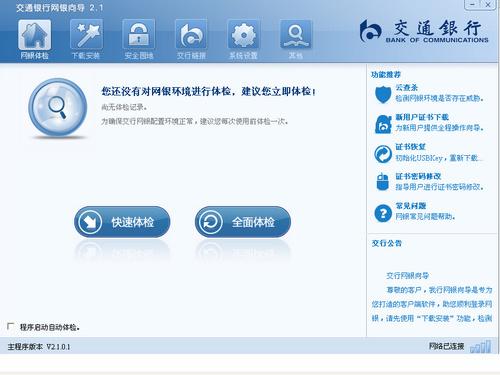Click the 常见问题 question mark icon
The image size is (500, 375).
(x=383, y=213)
